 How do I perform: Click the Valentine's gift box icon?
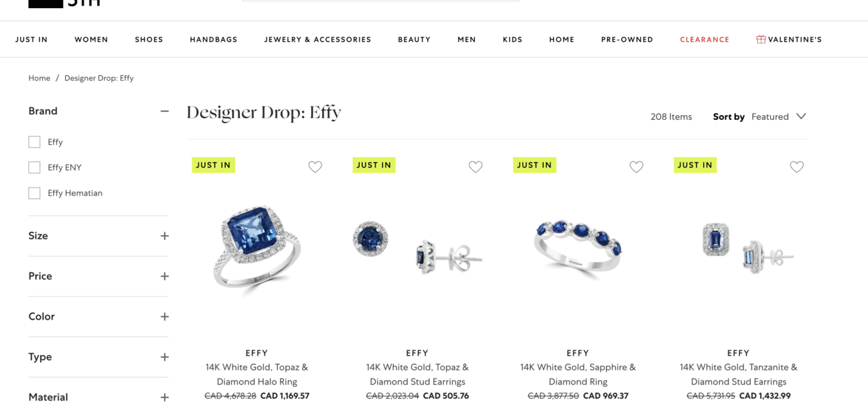(761, 40)
